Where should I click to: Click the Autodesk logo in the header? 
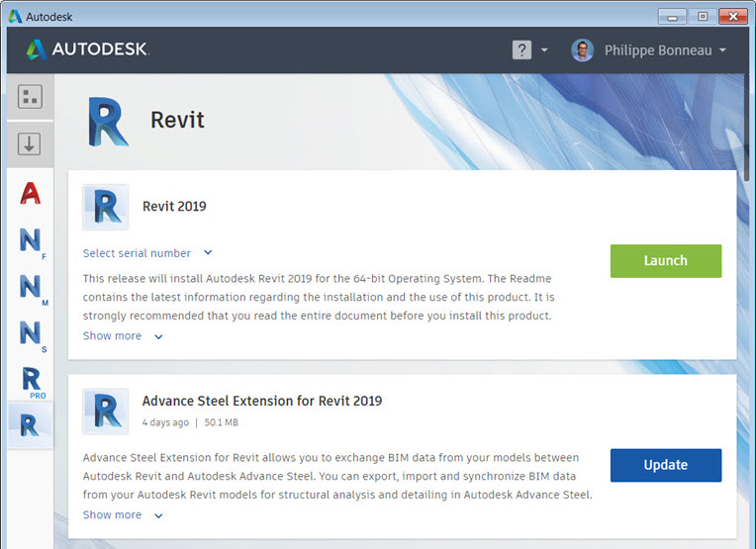pyautogui.click(x=87, y=49)
